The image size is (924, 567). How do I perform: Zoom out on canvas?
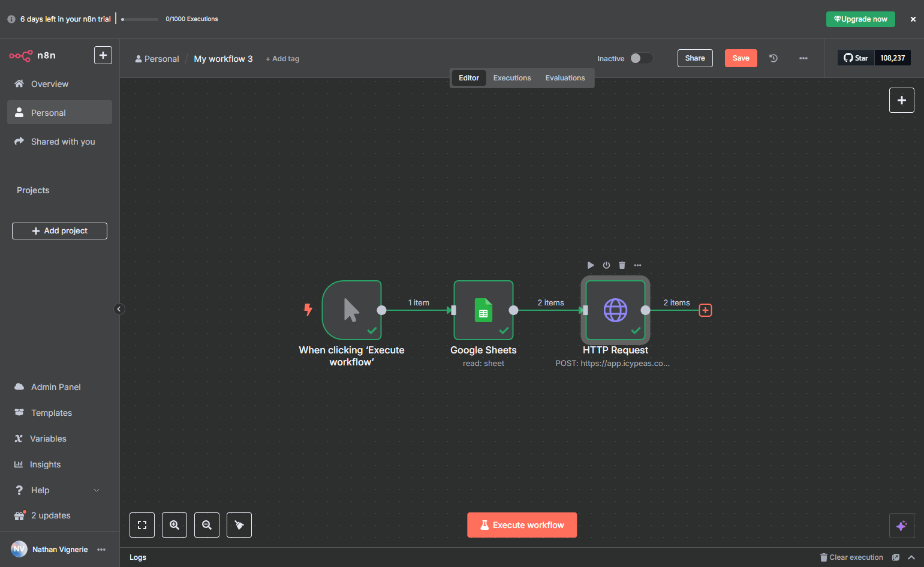pos(207,525)
